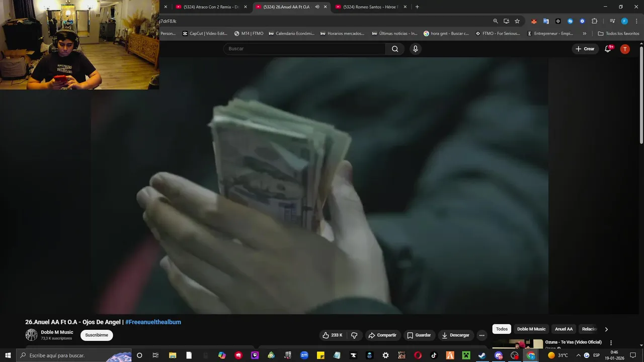Open media controls music icon
The image size is (644, 362).
(612, 21)
